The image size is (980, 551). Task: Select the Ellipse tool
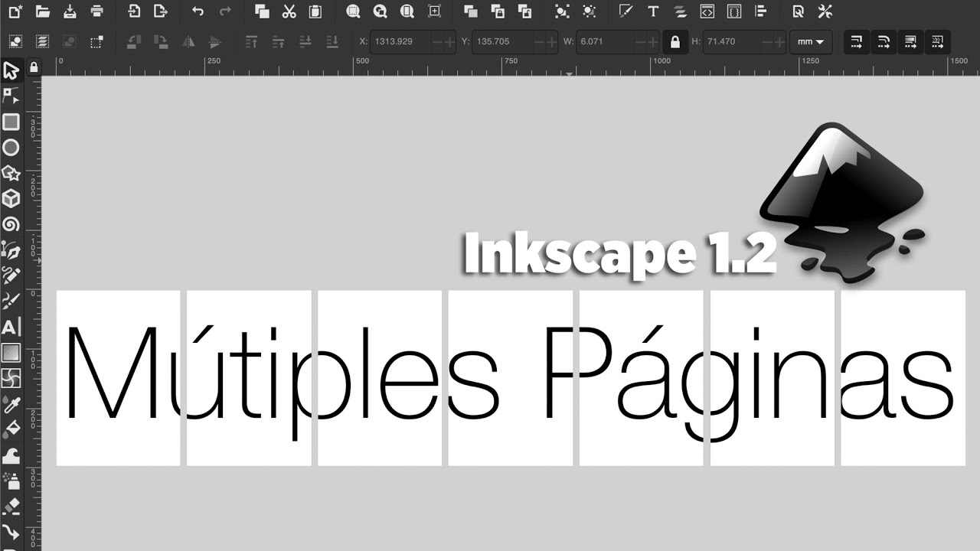pos(11,148)
